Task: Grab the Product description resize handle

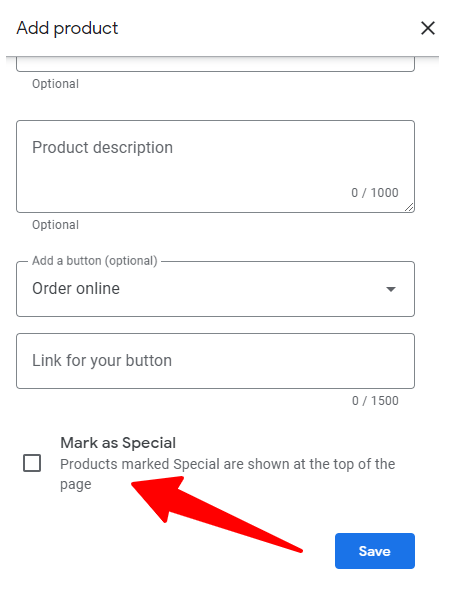Action: coord(409,207)
